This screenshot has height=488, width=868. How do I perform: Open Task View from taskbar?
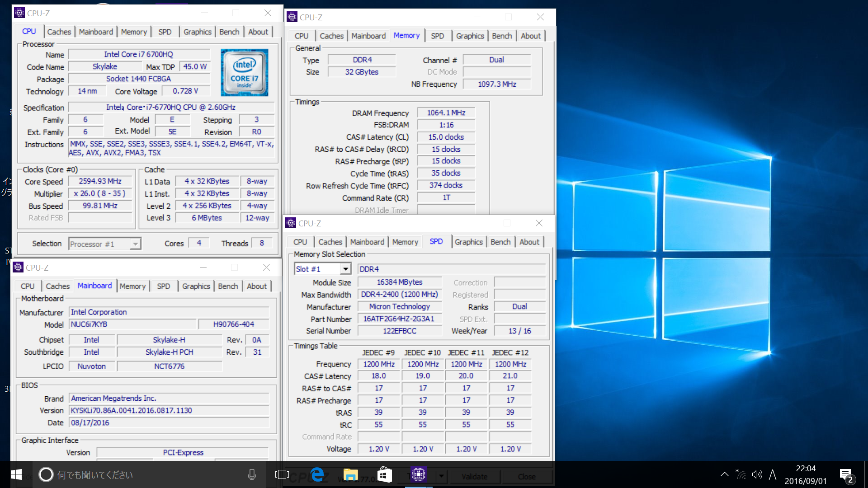click(282, 474)
